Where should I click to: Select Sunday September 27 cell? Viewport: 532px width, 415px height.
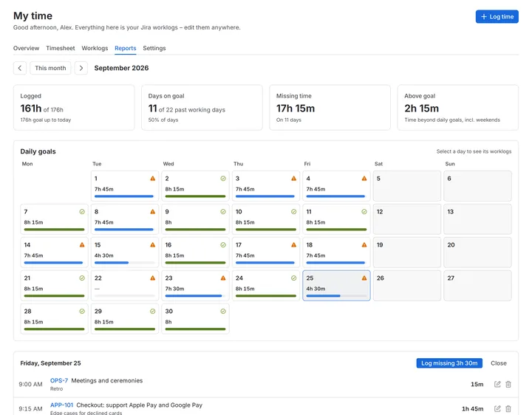(477, 286)
